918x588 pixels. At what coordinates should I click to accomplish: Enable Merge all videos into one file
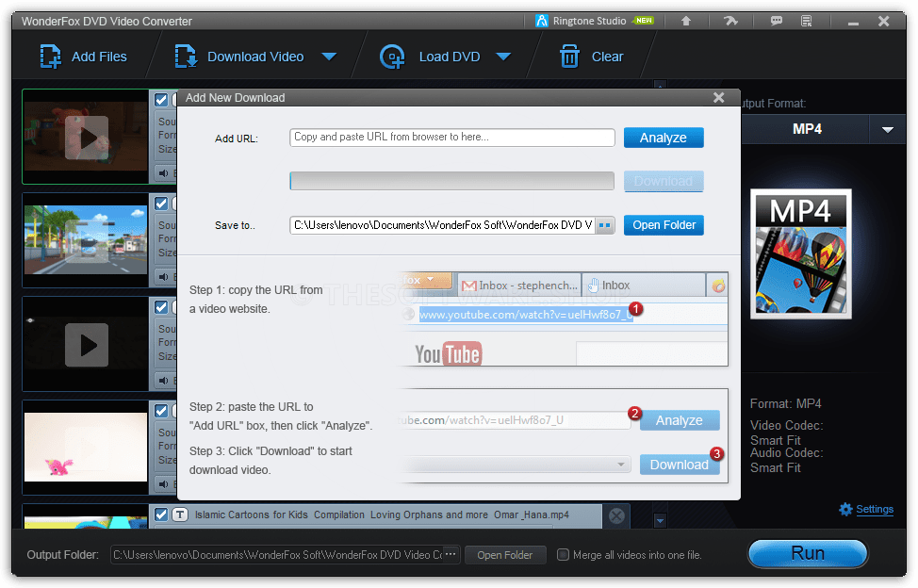click(563, 555)
